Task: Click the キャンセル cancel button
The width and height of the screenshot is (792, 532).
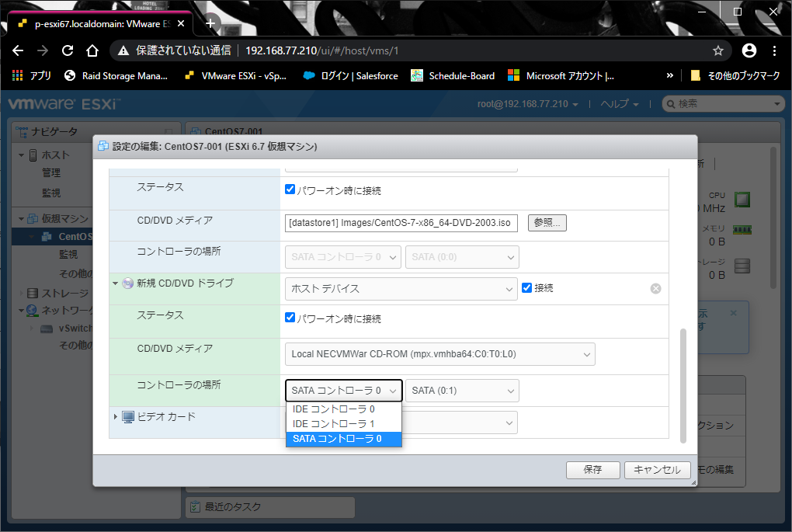Action: tap(657, 470)
